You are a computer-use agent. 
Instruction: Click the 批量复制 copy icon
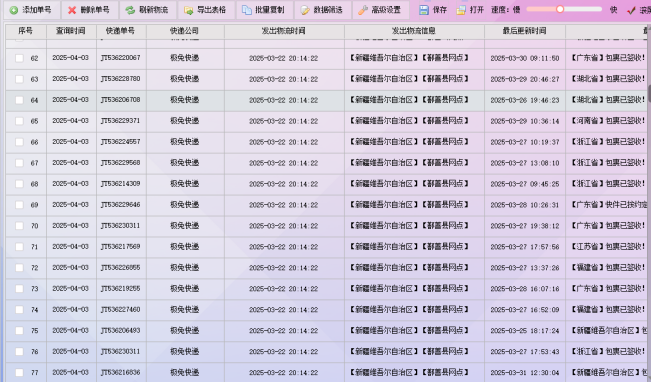coord(247,10)
